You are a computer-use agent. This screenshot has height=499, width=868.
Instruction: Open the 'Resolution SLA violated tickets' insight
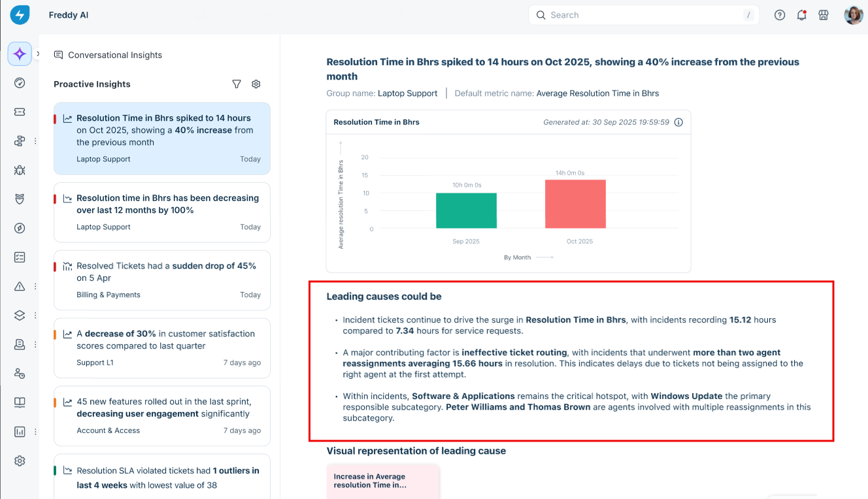(162, 477)
